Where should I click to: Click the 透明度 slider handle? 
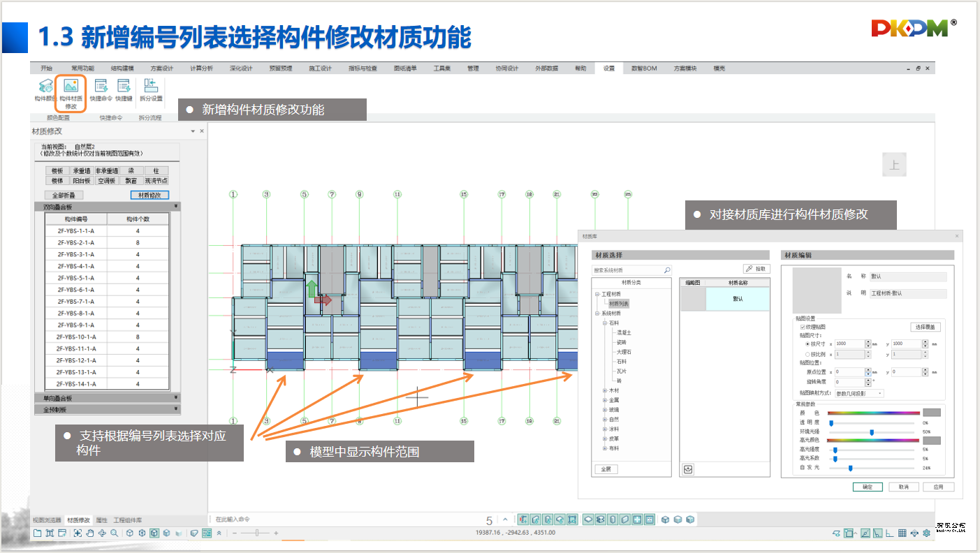click(x=831, y=423)
